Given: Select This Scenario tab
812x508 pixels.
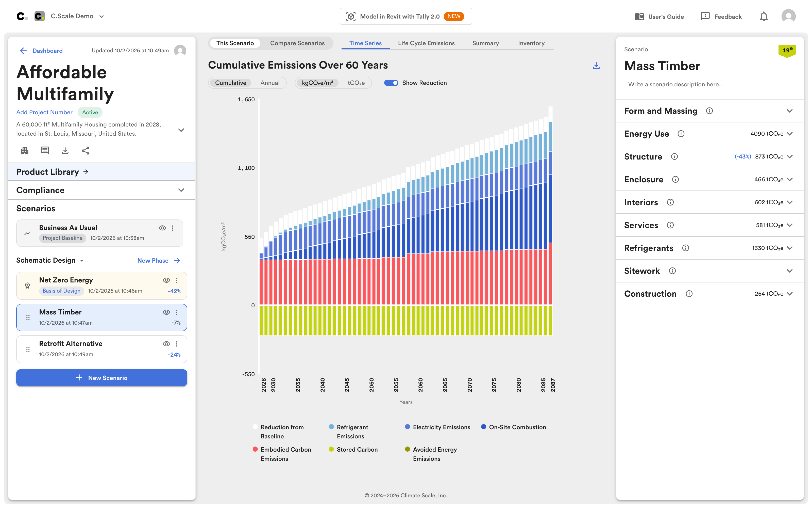Looking at the screenshot, I should [235, 43].
